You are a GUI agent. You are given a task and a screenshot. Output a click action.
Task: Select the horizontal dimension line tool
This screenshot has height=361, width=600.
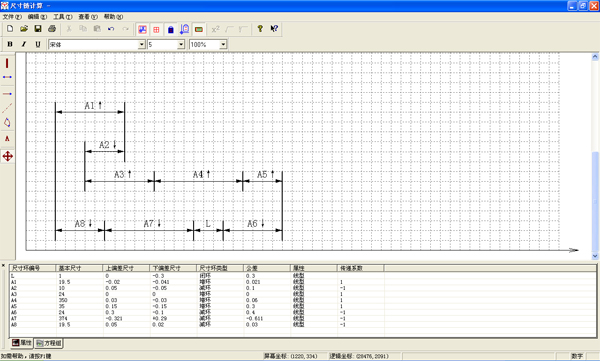(7, 77)
